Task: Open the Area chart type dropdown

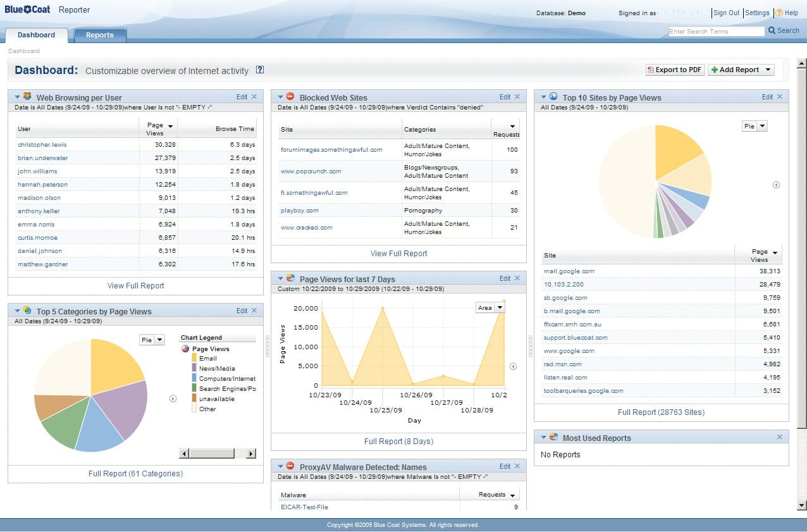Action: [500, 307]
